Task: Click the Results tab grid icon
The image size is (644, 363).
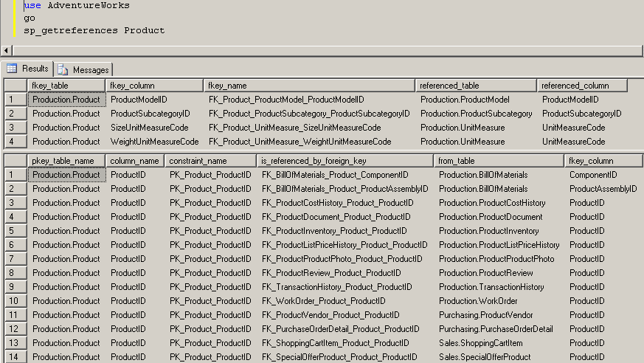Action: click(12, 68)
